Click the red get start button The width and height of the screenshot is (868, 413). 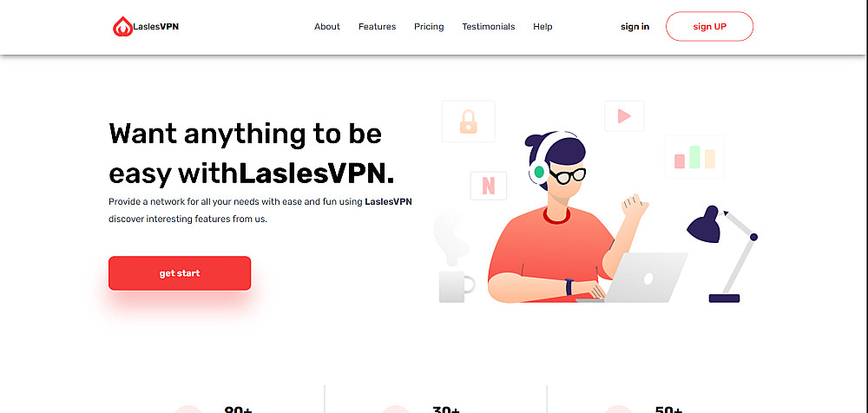180,273
